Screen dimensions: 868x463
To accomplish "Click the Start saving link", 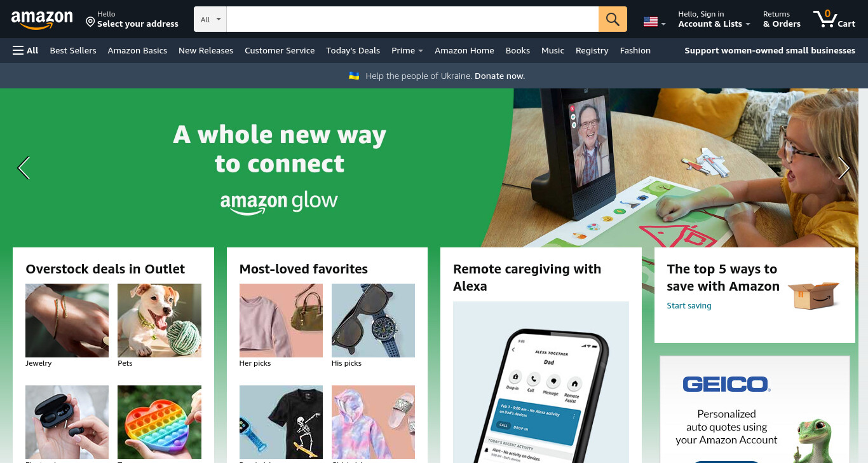I will pos(689,306).
